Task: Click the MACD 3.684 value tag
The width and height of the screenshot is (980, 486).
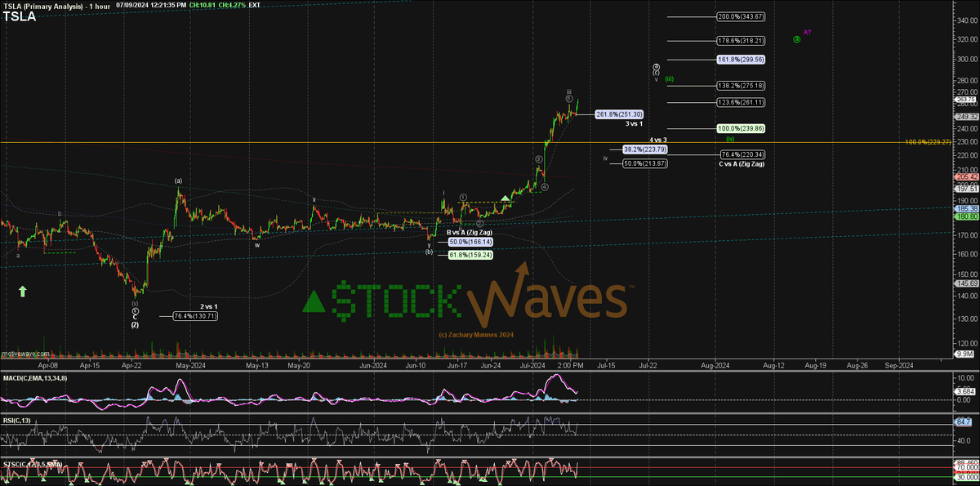Action: point(965,391)
